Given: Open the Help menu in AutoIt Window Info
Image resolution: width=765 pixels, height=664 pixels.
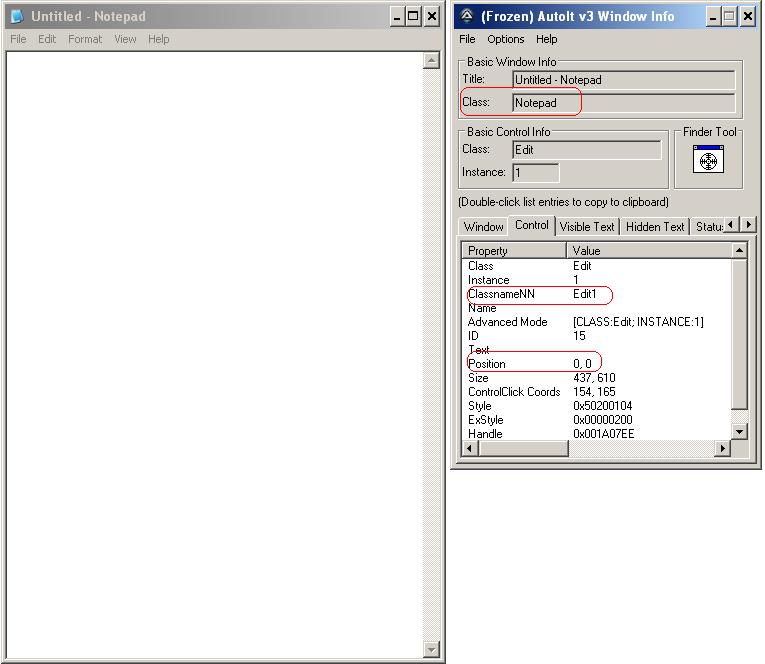Looking at the screenshot, I should click(546, 39).
